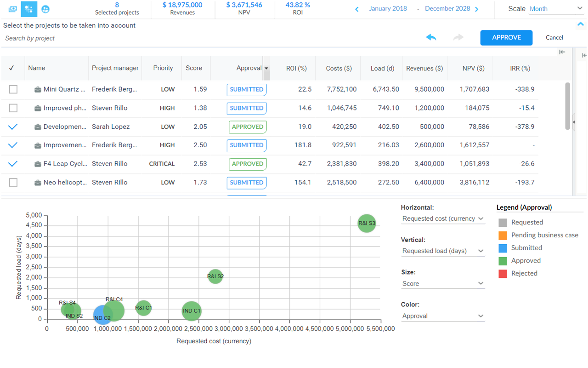Collapse the project selection panel with the up chevron

(581, 24)
